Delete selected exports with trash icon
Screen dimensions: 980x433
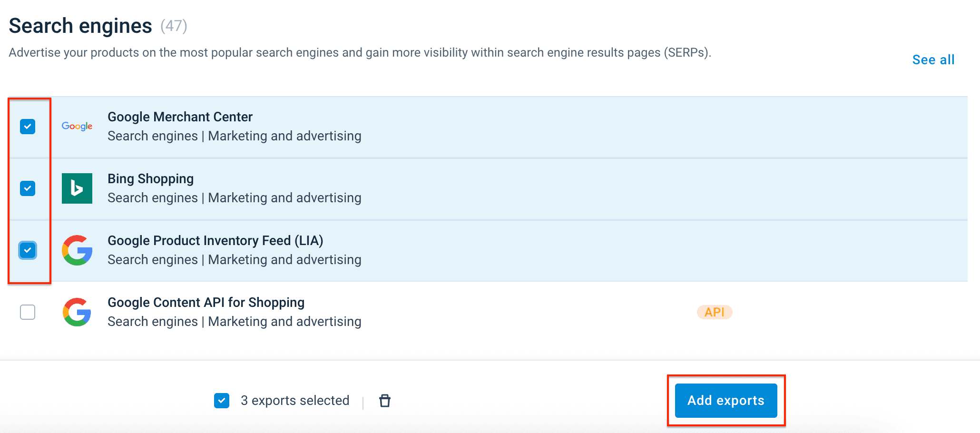[x=385, y=401]
